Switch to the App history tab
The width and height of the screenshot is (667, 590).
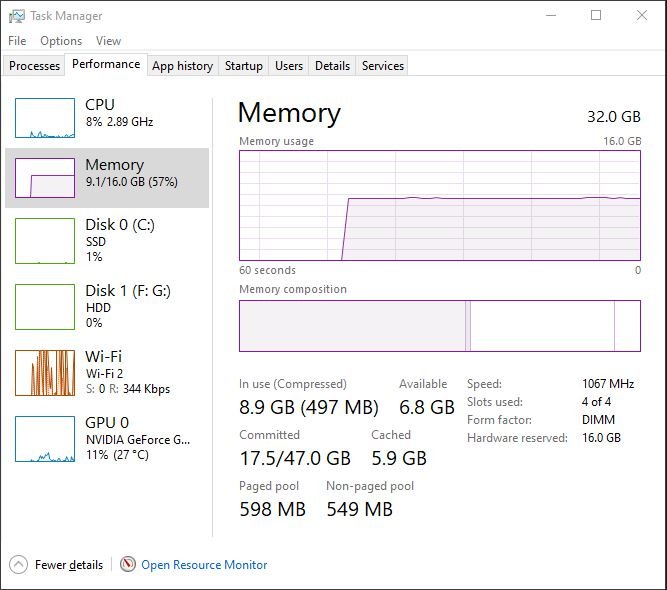tap(182, 66)
